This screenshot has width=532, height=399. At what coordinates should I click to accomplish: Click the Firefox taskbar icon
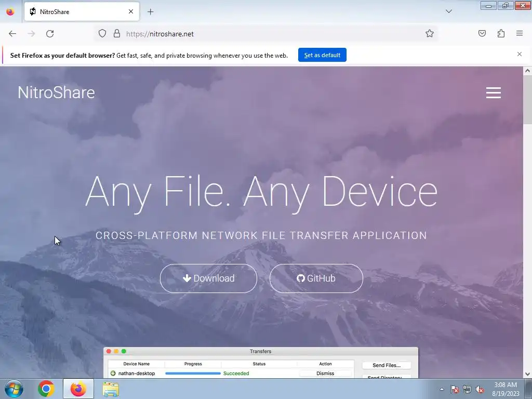pos(78,389)
